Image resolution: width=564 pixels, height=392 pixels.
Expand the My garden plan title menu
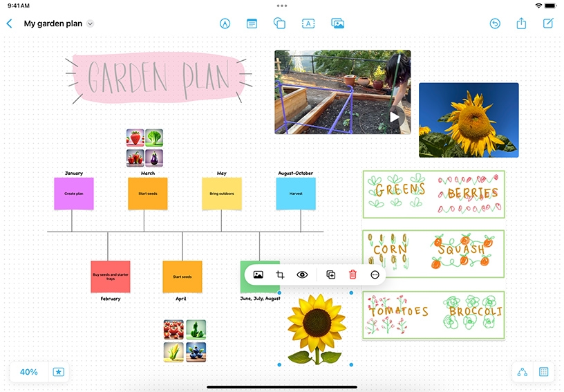[90, 24]
